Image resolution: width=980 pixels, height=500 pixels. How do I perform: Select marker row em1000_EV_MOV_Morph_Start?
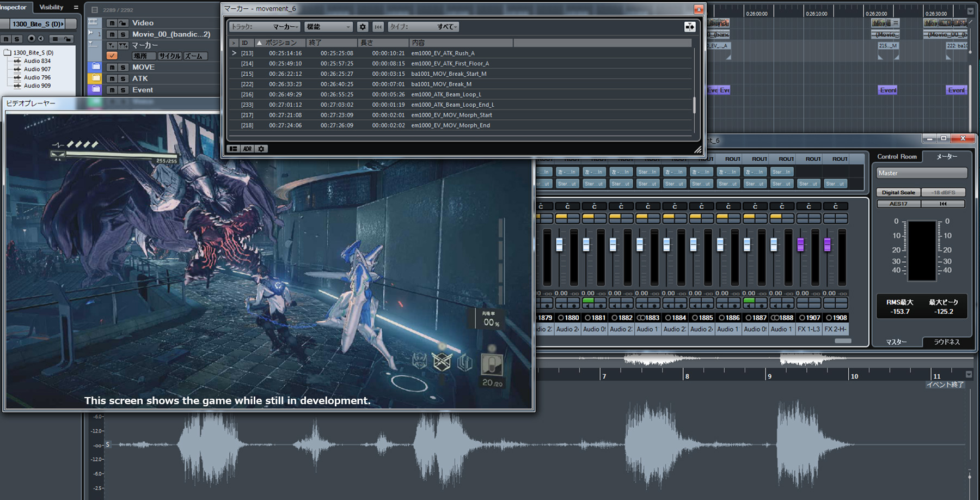click(x=451, y=115)
